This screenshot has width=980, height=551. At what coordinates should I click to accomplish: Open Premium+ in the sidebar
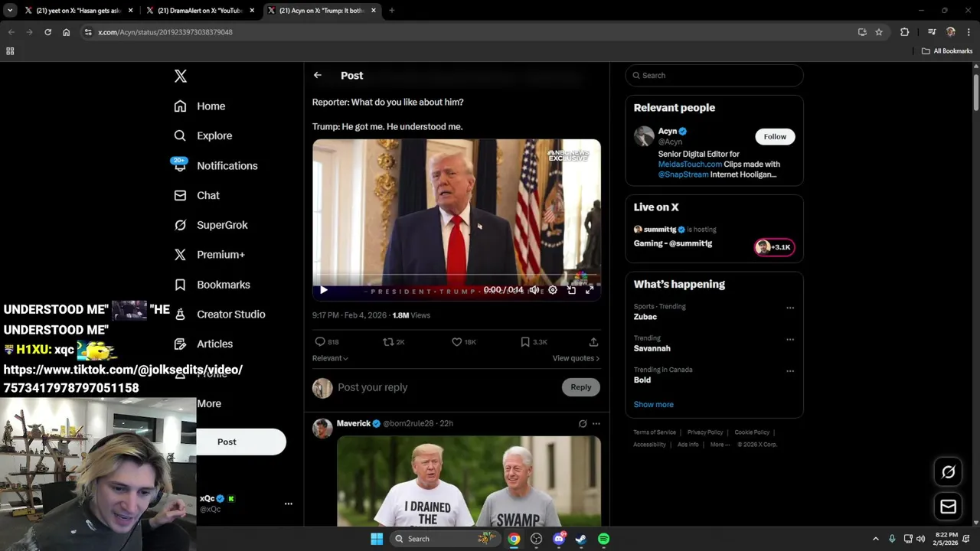point(210,255)
